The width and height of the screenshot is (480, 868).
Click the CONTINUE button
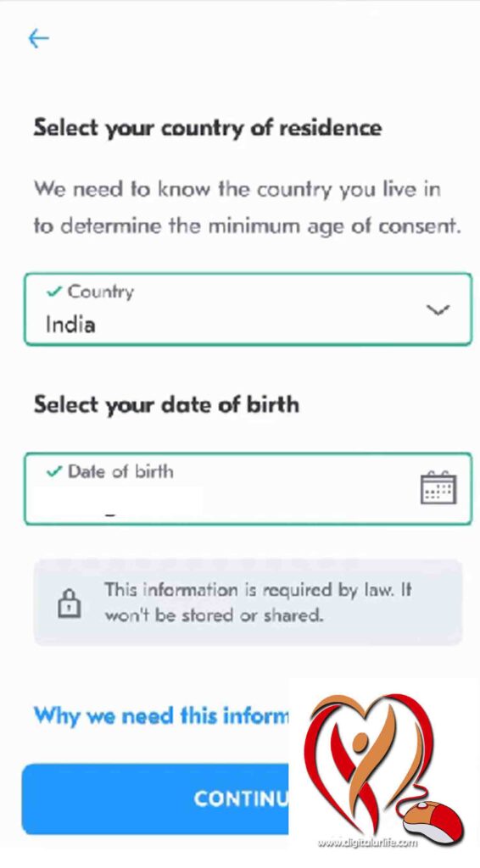(155, 798)
